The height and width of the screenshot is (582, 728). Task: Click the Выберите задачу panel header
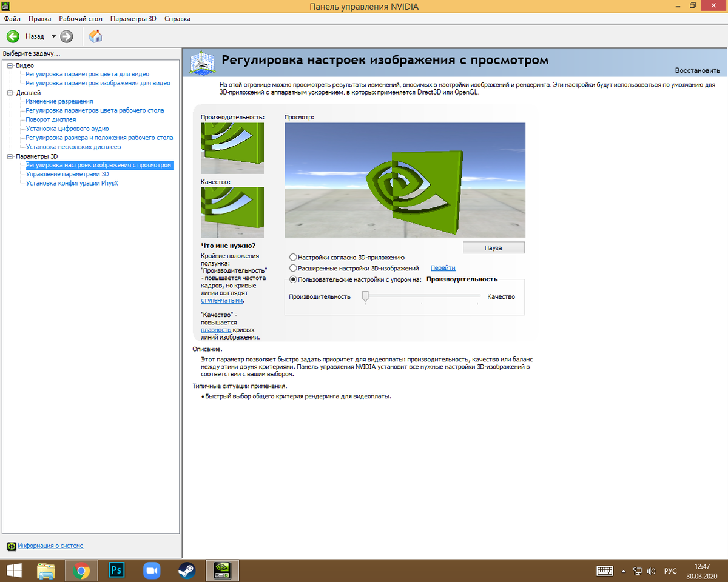[32, 53]
